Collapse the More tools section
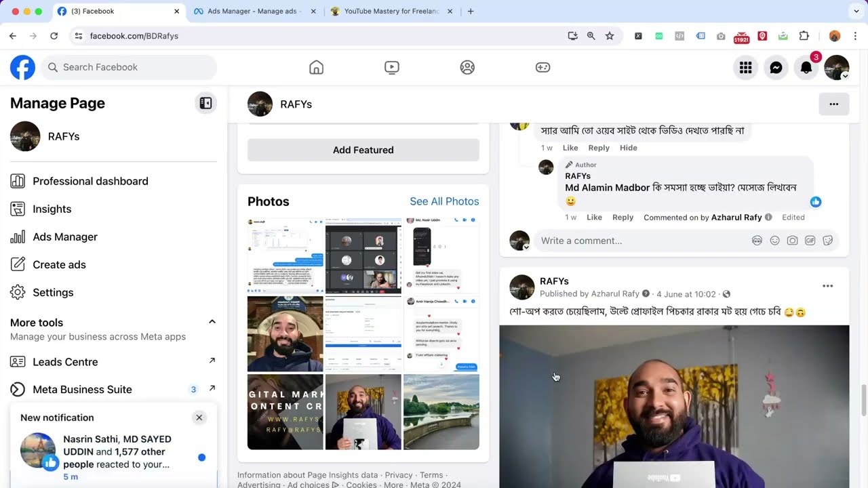868x488 pixels. (x=212, y=322)
